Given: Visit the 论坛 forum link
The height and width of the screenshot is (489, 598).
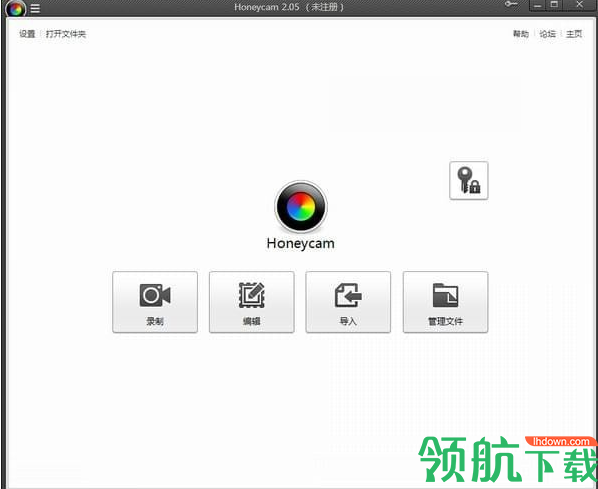Looking at the screenshot, I should [547, 34].
